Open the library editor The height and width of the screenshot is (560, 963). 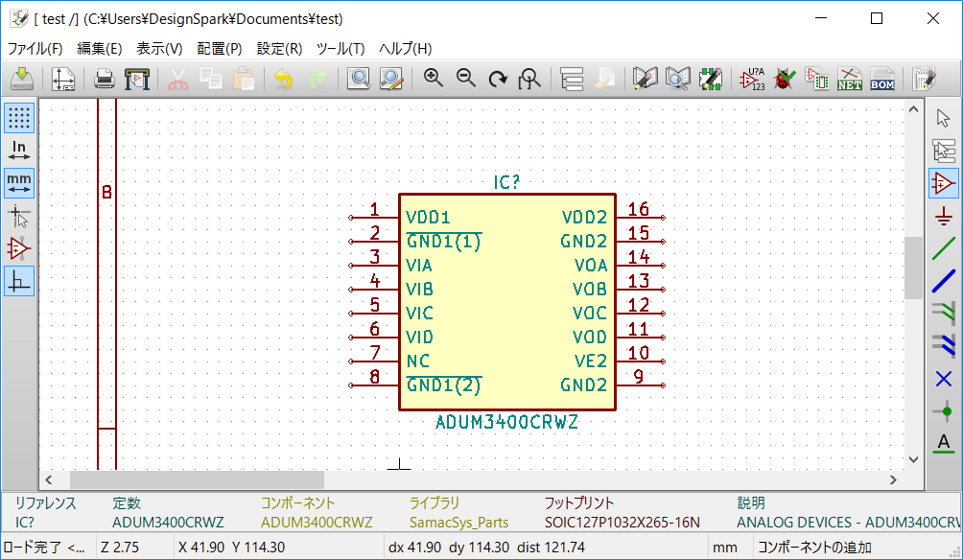point(645,79)
